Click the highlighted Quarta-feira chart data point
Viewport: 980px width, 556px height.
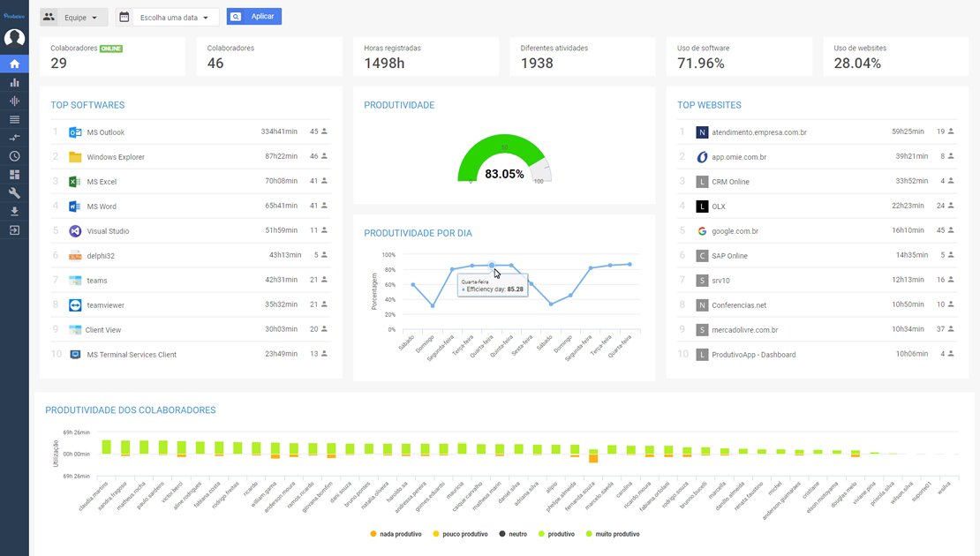pyautogui.click(x=492, y=266)
